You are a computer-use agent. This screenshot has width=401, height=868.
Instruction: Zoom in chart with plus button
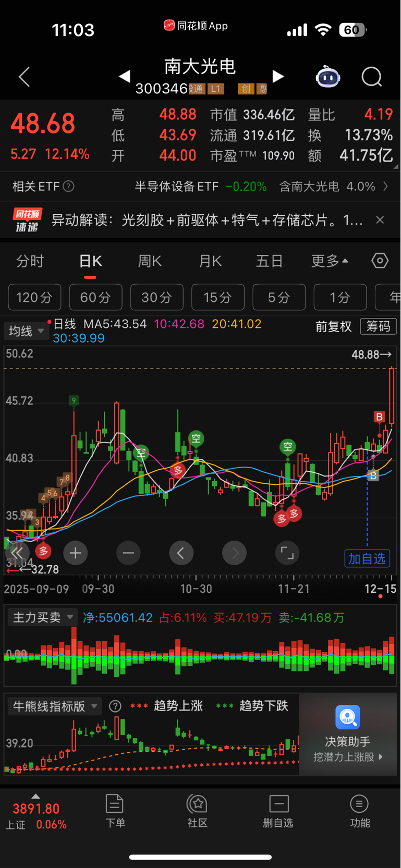click(75, 553)
